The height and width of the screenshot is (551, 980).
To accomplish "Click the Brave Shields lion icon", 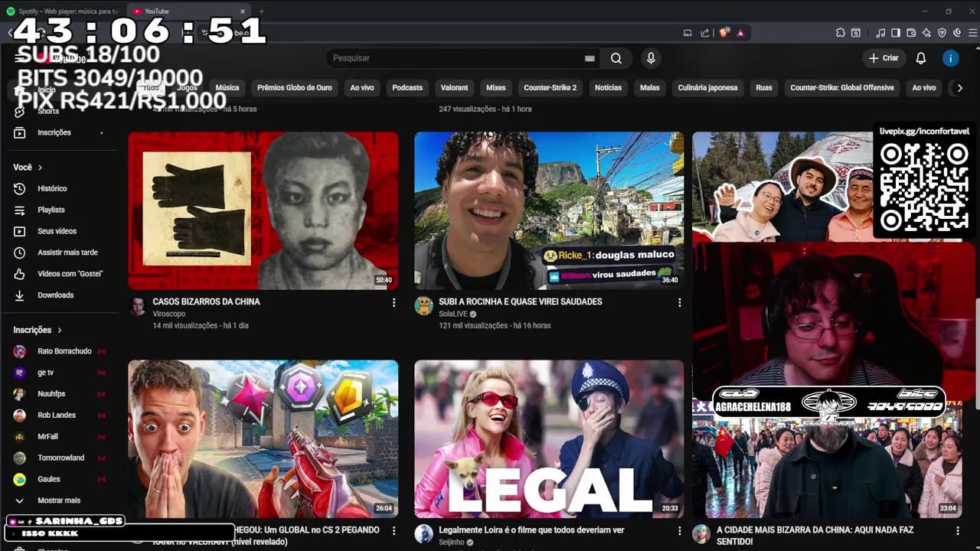I will click(x=724, y=33).
